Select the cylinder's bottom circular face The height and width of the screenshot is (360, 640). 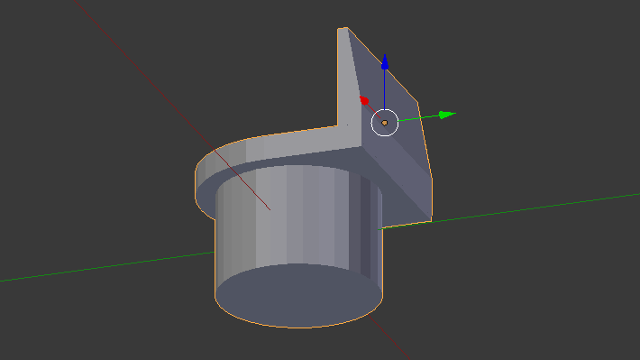click(x=299, y=296)
